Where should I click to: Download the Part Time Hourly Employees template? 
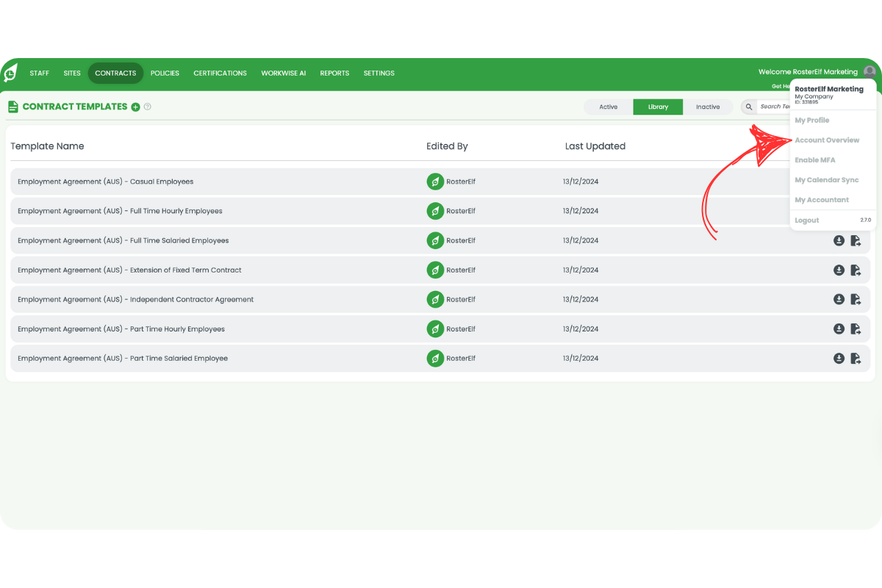[839, 329]
